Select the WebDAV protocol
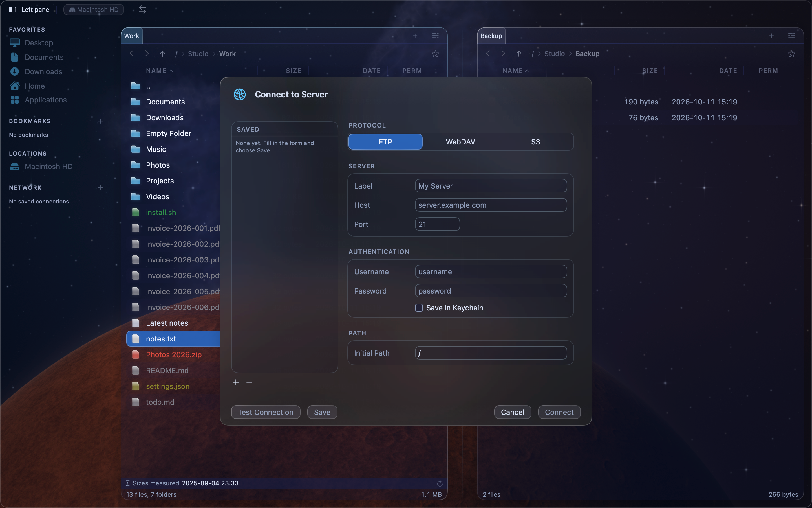 coord(460,142)
